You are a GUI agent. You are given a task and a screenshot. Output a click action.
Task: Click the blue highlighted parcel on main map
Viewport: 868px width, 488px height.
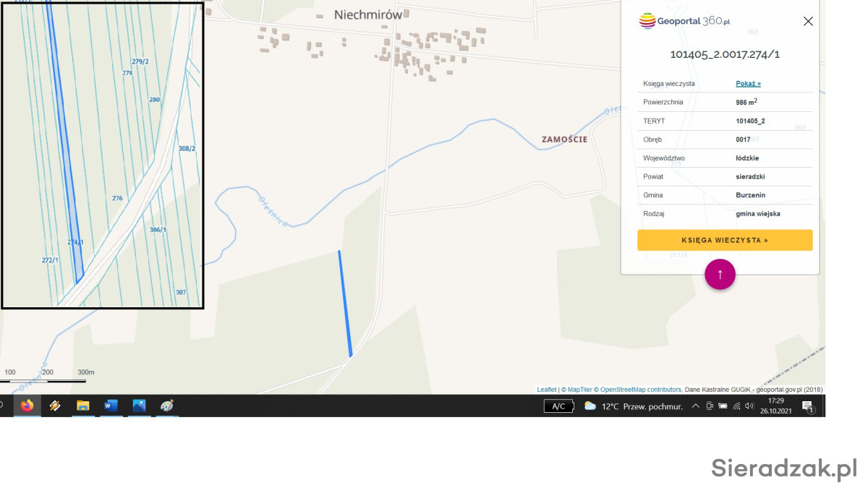(x=345, y=304)
